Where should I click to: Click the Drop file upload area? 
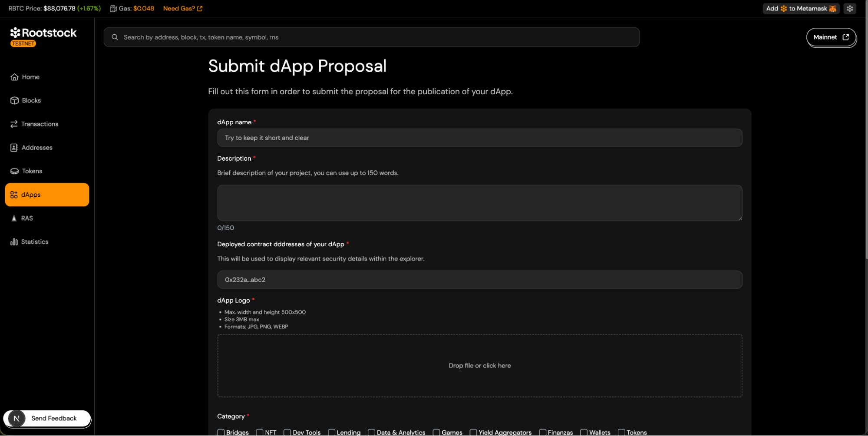[479, 365]
